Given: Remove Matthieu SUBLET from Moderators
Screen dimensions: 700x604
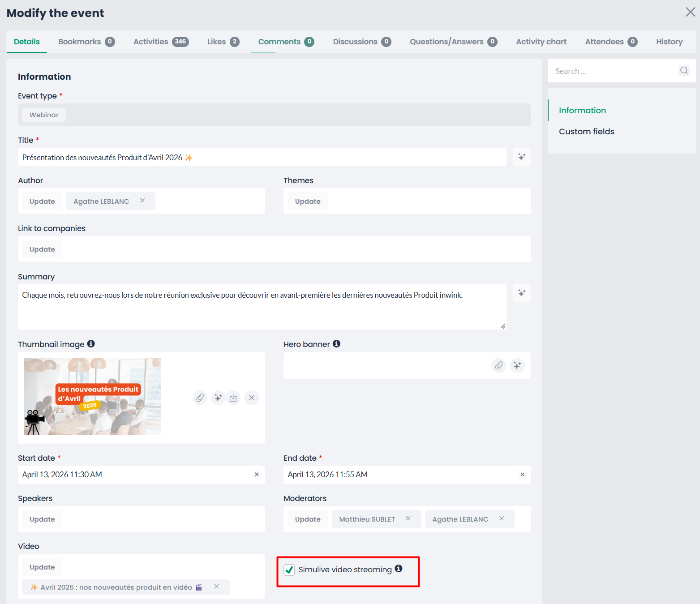Looking at the screenshot, I should (408, 518).
